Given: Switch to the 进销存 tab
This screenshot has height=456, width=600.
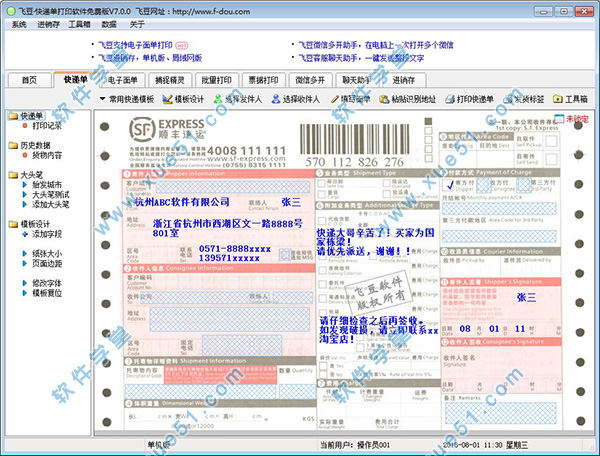Looking at the screenshot, I should (x=403, y=80).
